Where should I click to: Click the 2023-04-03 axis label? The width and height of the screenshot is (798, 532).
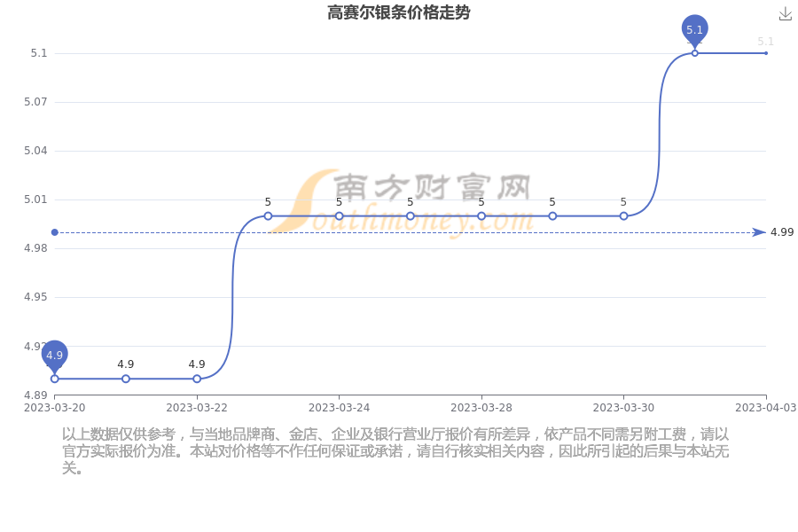tap(766, 408)
